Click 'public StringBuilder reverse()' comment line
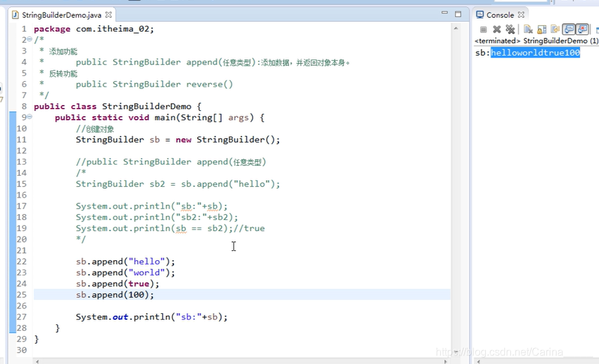Viewport: 599px width, 364px height. [x=154, y=85]
